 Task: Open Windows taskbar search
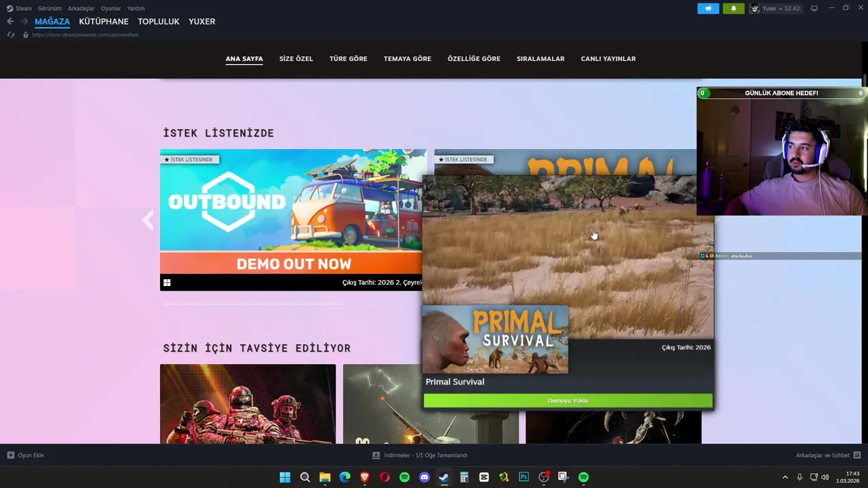pyautogui.click(x=305, y=477)
